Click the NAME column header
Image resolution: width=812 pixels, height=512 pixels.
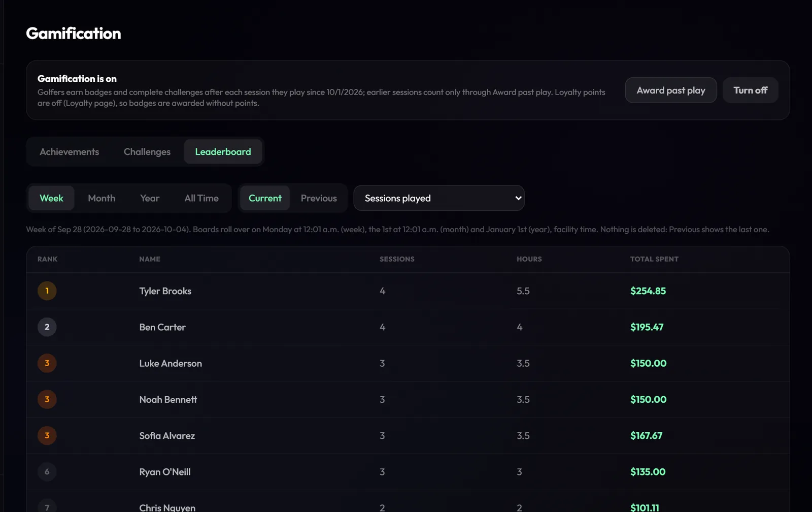[x=150, y=259]
